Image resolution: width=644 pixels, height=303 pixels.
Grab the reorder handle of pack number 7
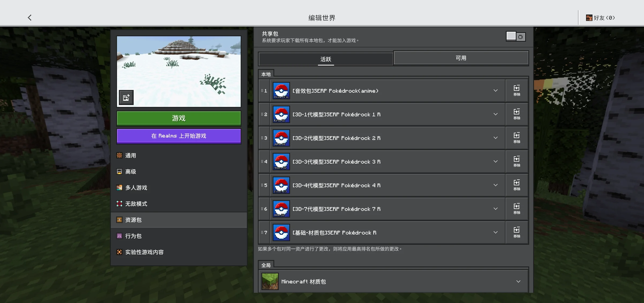pyautogui.click(x=262, y=233)
